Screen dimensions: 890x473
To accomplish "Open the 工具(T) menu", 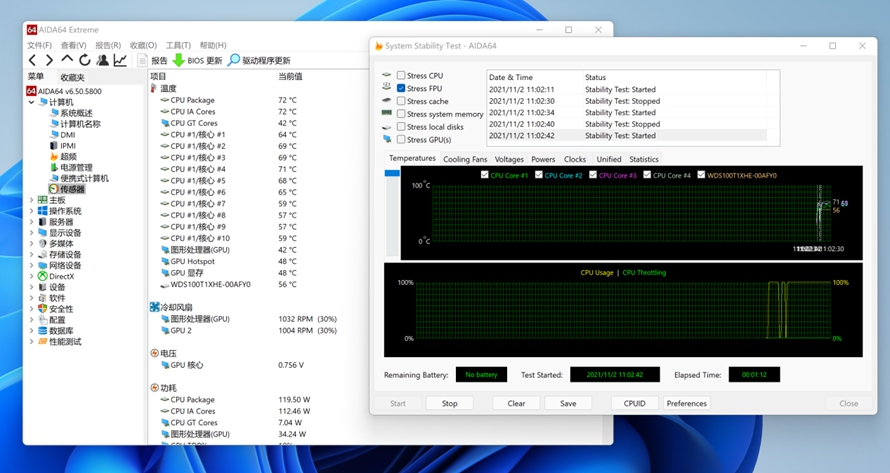I will (178, 45).
